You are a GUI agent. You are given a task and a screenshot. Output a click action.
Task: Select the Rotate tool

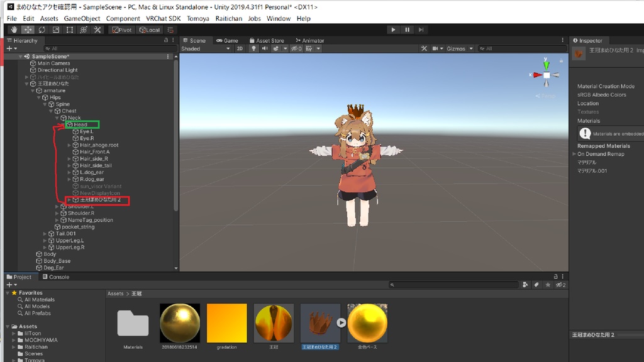click(42, 30)
